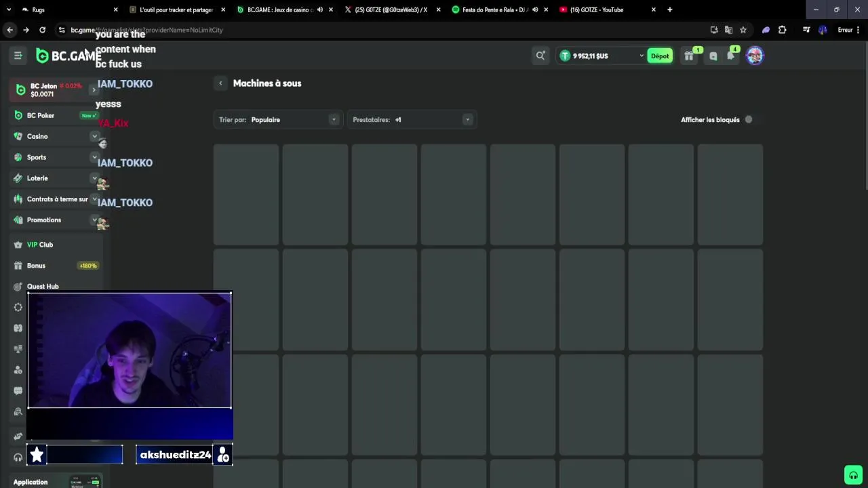This screenshot has width=868, height=488.
Task: Click the BC.GAME logo
Action: (68, 56)
